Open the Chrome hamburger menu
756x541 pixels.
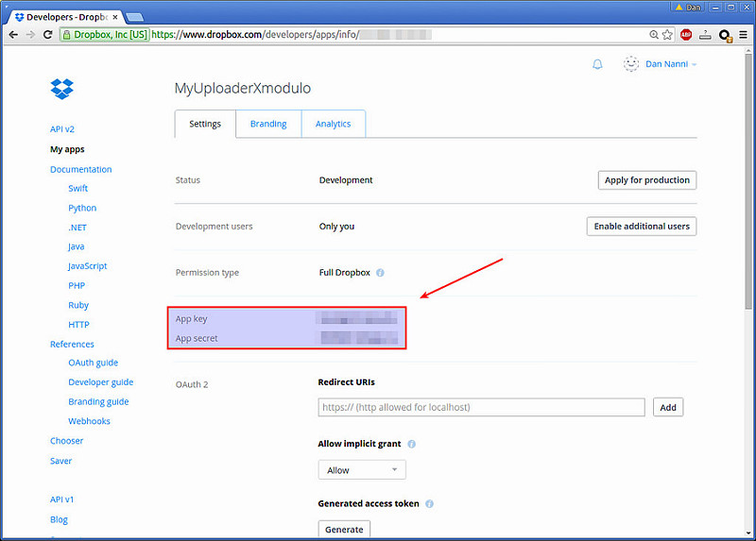[743, 35]
